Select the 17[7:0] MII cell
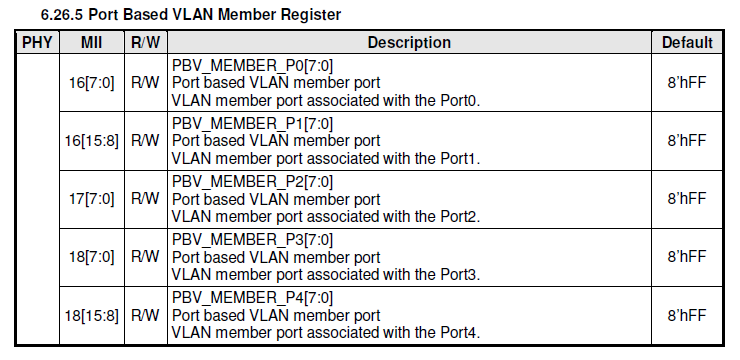The width and height of the screenshot is (740, 360). point(92,199)
